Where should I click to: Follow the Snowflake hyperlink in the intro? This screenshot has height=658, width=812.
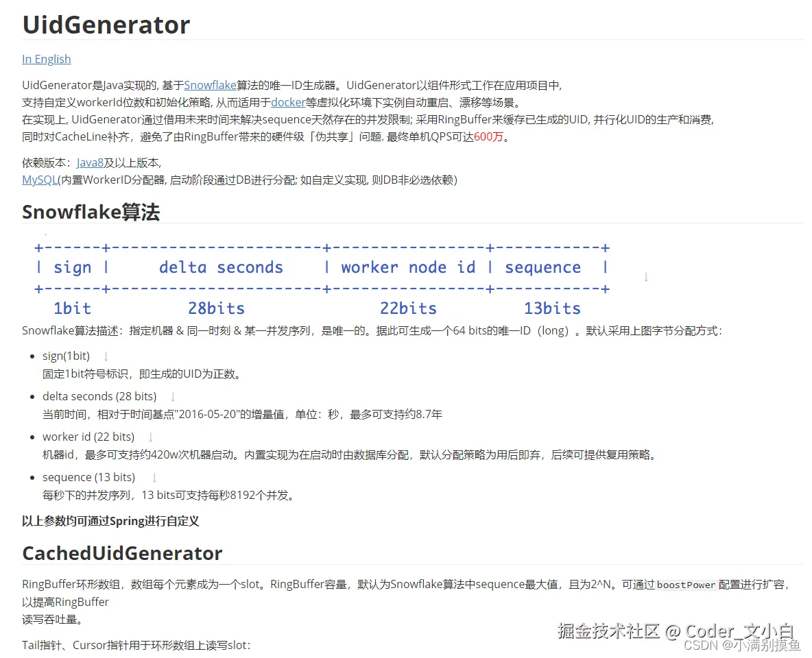(x=210, y=85)
